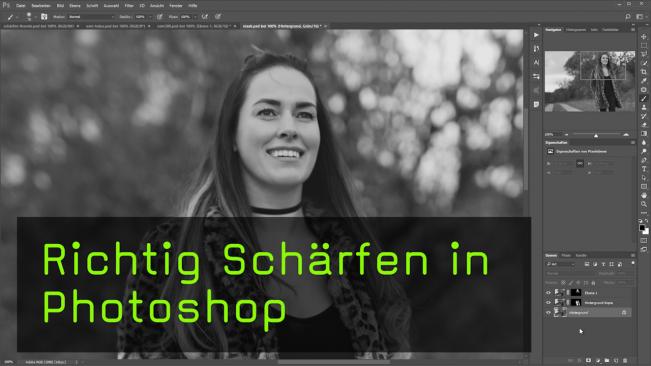Open the search icon in options bar

coord(628,17)
